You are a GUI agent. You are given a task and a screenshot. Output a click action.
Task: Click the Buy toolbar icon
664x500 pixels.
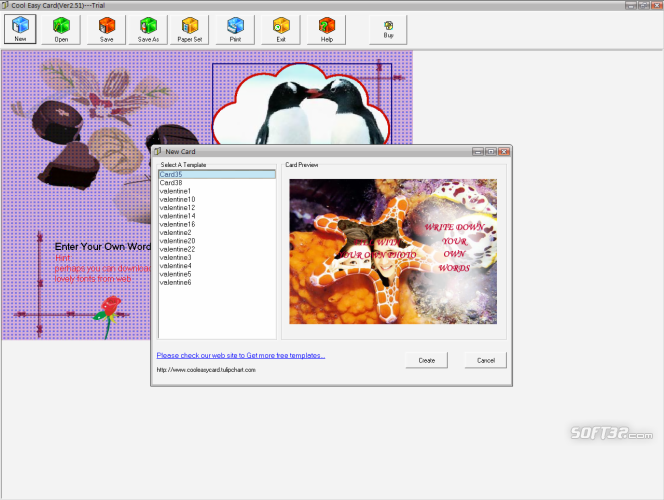point(388,29)
